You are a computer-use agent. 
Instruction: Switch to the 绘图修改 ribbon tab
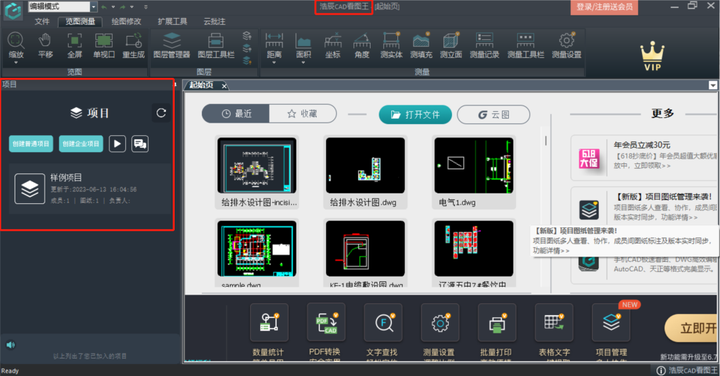126,22
